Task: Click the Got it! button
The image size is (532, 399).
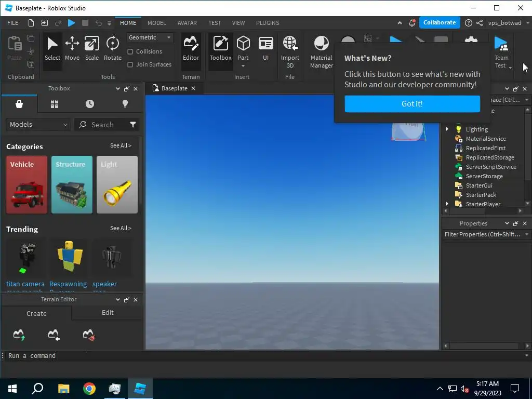Action: (412, 103)
